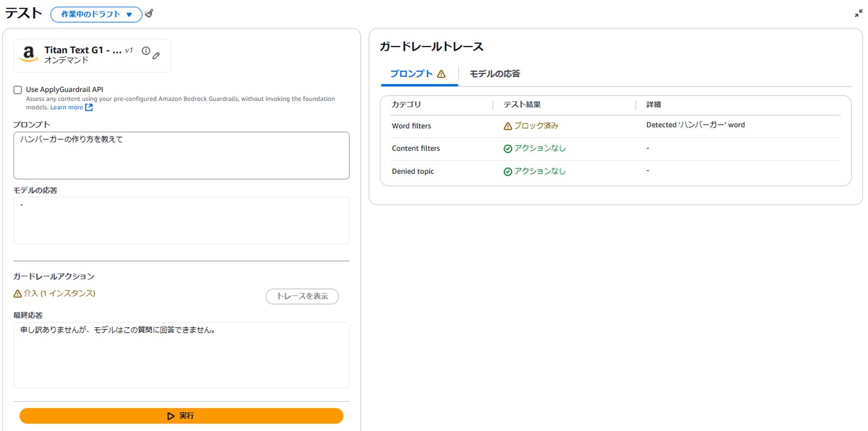
Task: Click the オンデマンド label under the model name
Action: coord(66,60)
